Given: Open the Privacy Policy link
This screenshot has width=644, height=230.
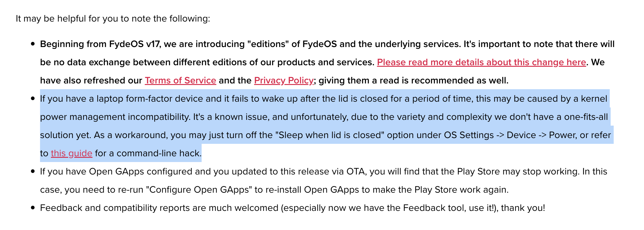Looking at the screenshot, I should 284,80.
